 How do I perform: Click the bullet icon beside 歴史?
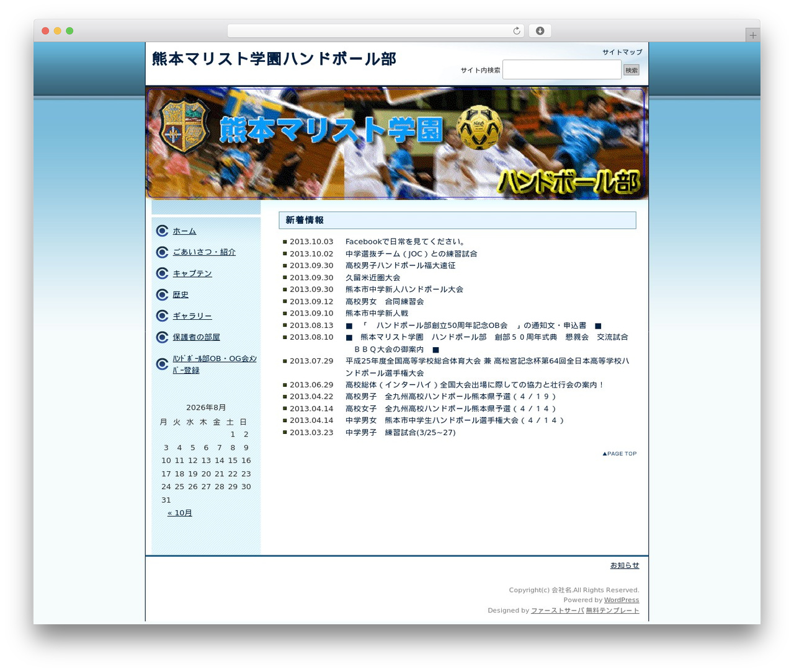coord(163,294)
